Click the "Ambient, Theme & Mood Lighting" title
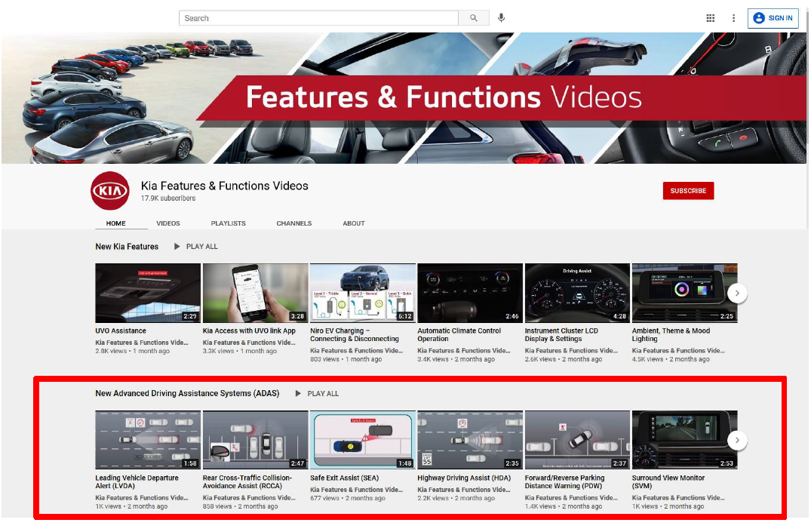Screen dimensions: 811x532 671,335
